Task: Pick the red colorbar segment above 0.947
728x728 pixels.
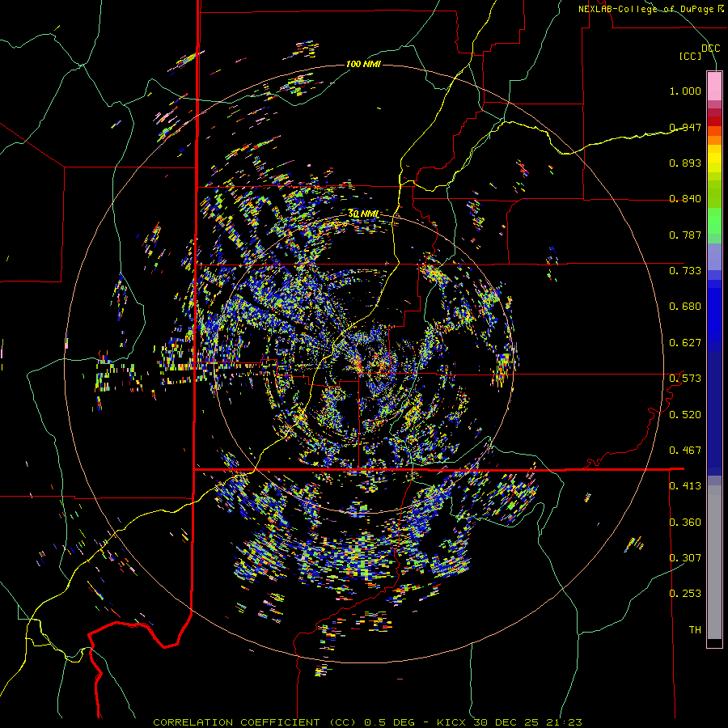Action: tap(714, 121)
